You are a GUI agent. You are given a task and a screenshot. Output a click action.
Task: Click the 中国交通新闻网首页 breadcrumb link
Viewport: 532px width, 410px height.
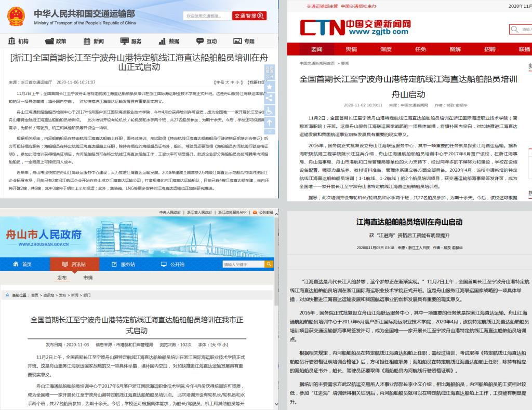pyautogui.click(x=317, y=63)
